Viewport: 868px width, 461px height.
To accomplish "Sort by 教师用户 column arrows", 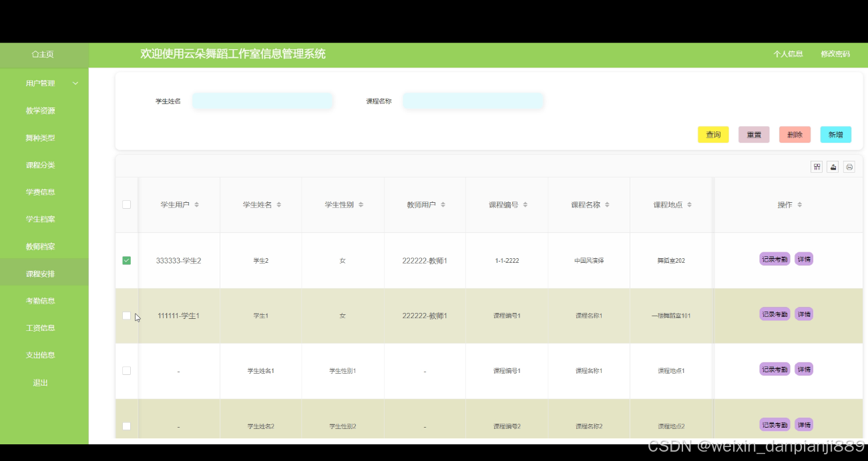I will [443, 205].
